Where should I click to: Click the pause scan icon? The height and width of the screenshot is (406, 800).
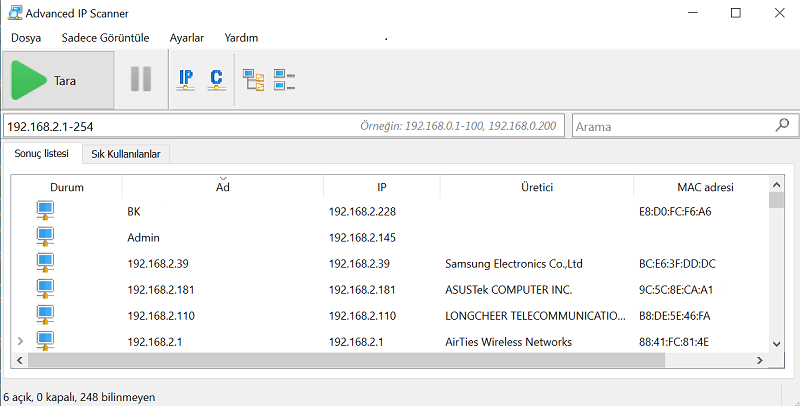click(x=141, y=79)
